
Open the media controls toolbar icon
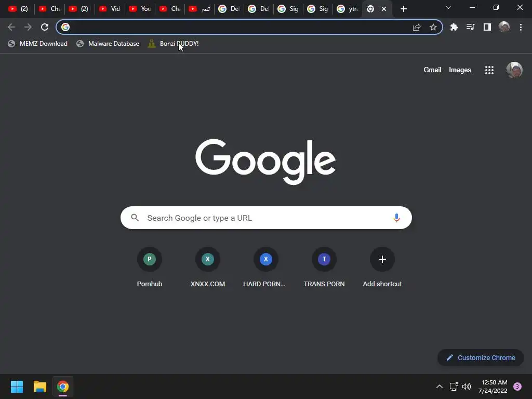click(471, 27)
